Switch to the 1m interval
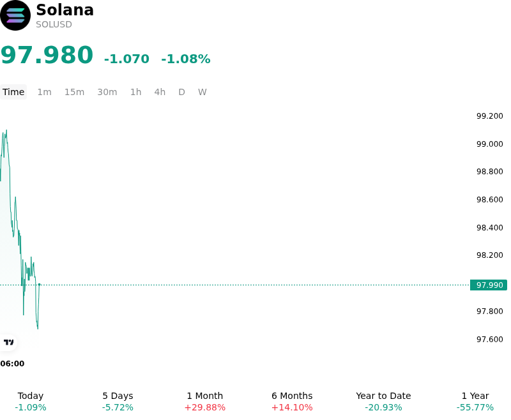This screenshot has width=511, height=420. (x=44, y=92)
